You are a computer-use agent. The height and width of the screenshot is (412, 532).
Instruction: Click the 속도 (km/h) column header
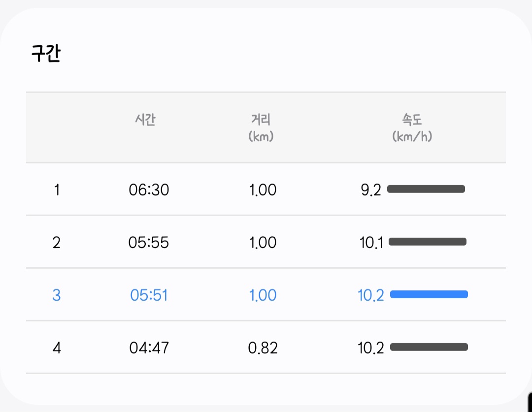click(412, 127)
